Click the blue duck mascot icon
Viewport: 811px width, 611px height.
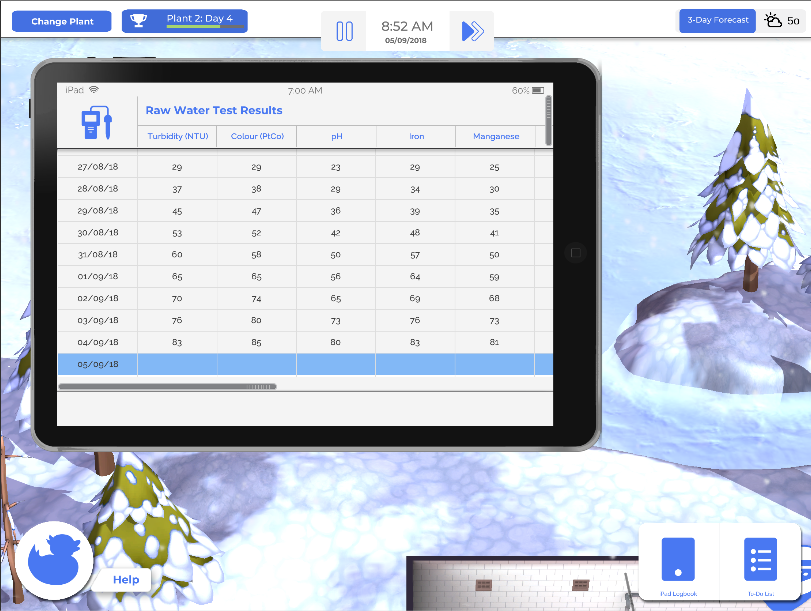pyautogui.click(x=54, y=560)
